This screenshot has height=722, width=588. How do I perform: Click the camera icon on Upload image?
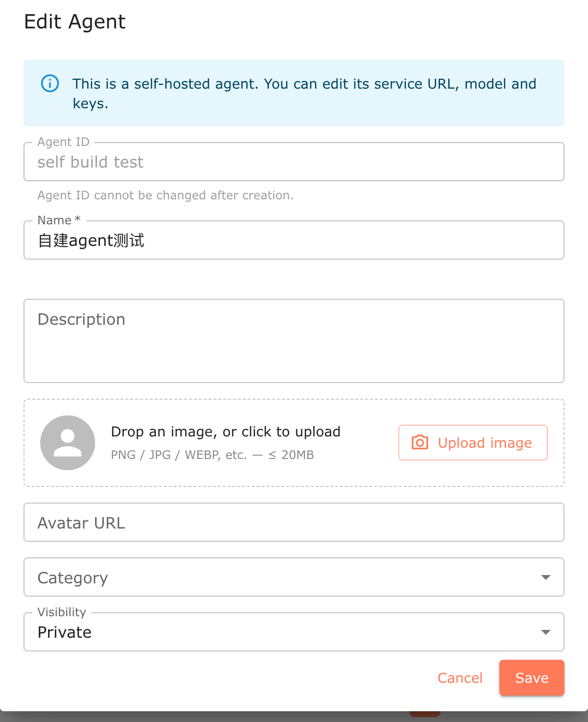click(420, 442)
